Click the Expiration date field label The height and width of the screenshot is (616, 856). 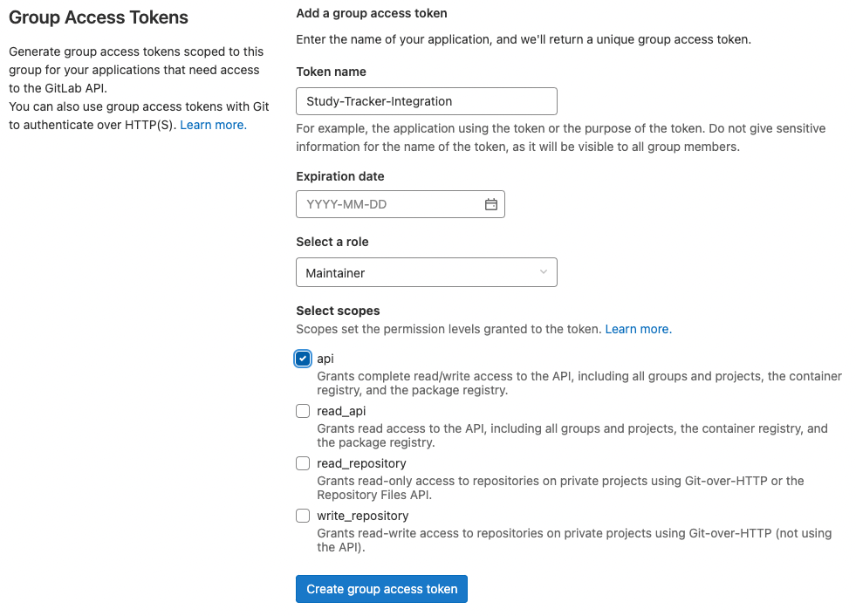(340, 176)
